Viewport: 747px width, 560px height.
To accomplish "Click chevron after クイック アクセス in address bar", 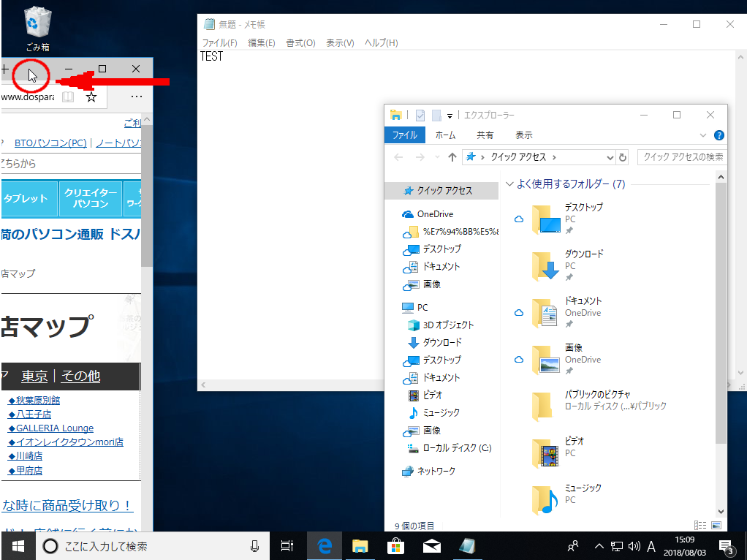I will pos(554,157).
